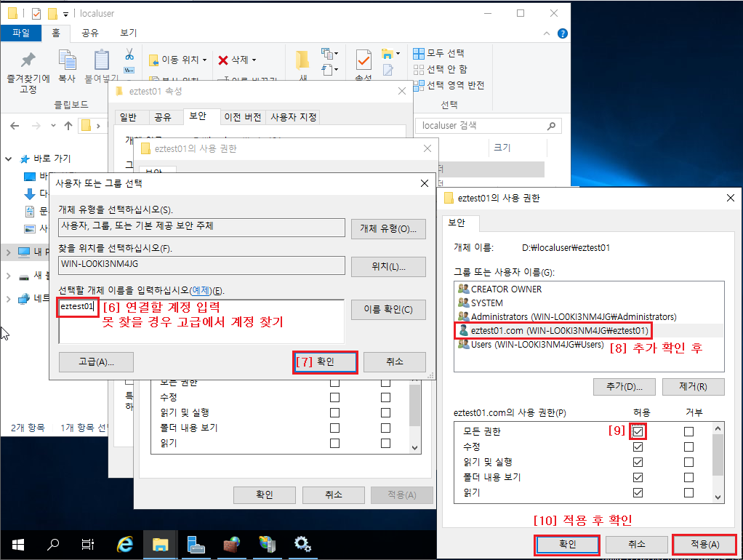Open the Windows Start menu
Viewport: 743px width, 560px height.
18,545
